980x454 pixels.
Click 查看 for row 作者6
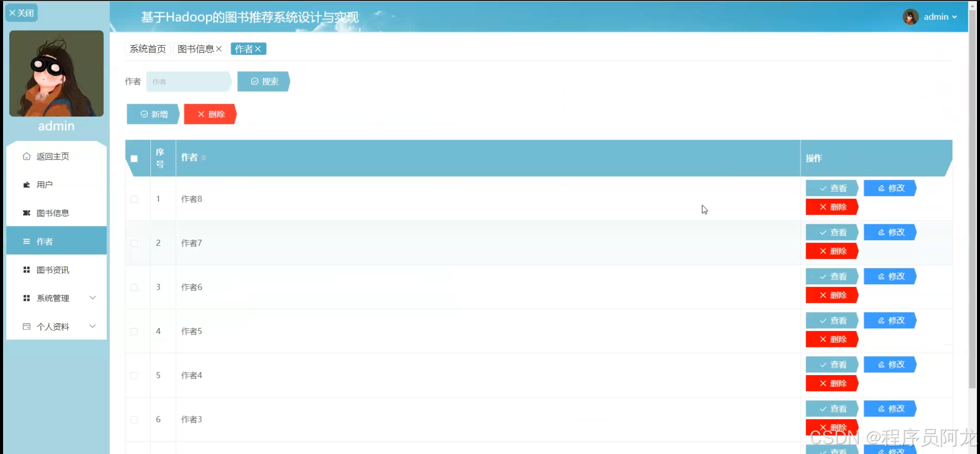(x=832, y=276)
